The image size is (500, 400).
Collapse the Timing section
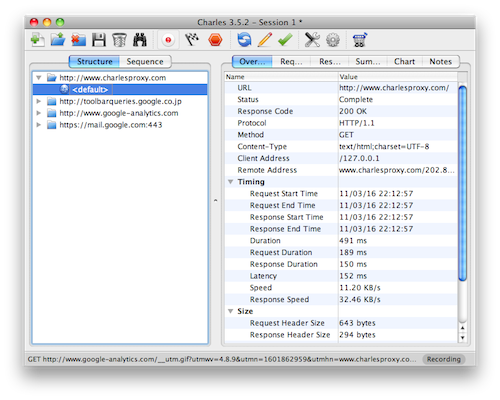click(x=230, y=182)
